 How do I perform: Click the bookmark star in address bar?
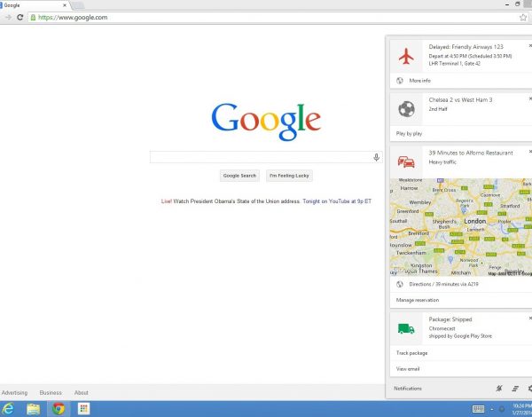(523, 17)
